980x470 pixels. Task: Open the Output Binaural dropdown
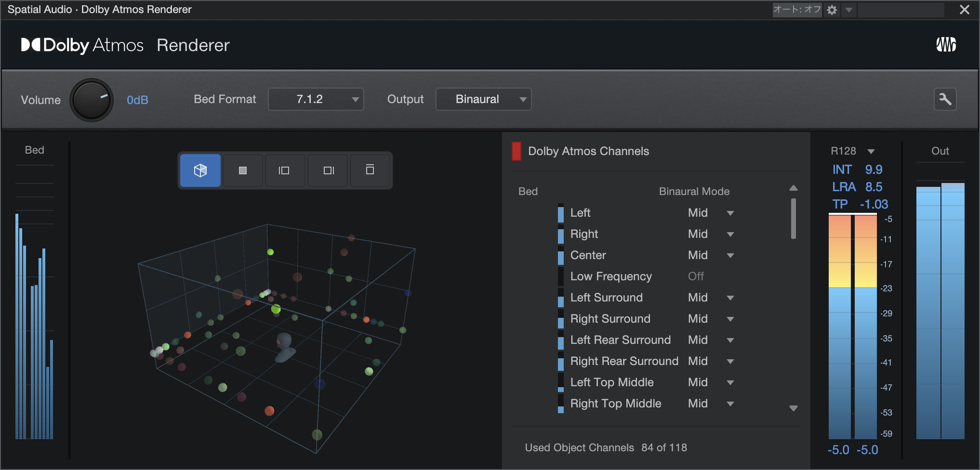484,99
